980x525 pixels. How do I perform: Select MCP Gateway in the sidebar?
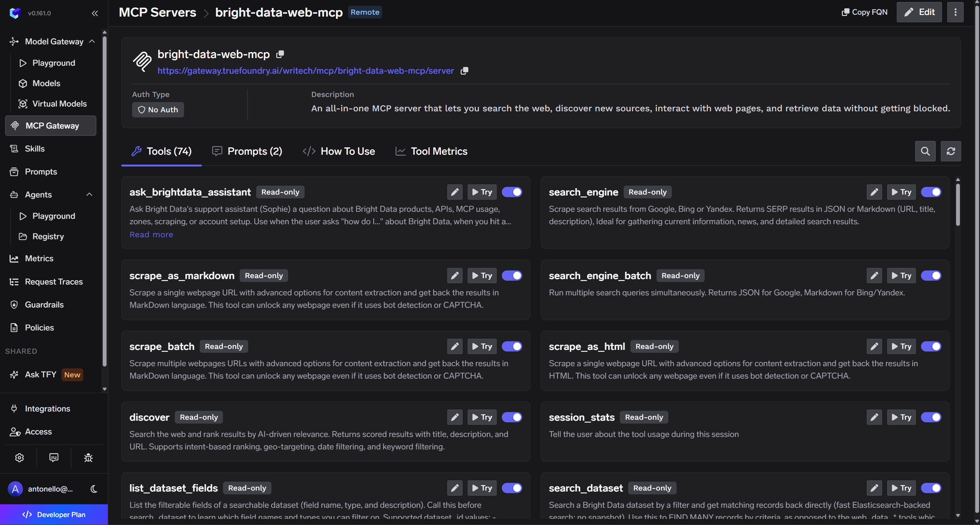point(51,126)
